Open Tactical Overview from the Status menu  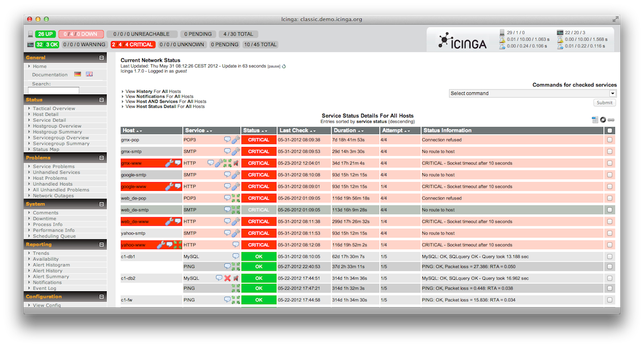pyautogui.click(x=54, y=108)
